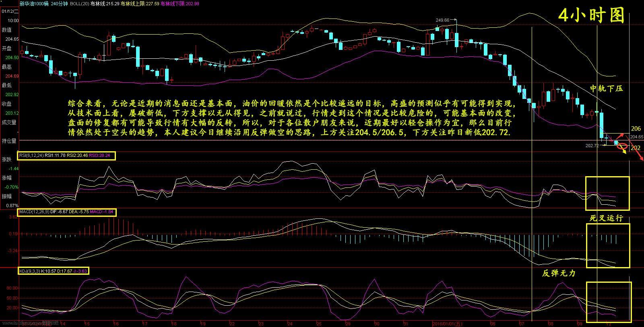This screenshot has width=644, height=327.
Task: Jump to date 24 on time axis
Action: pos(290,324)
